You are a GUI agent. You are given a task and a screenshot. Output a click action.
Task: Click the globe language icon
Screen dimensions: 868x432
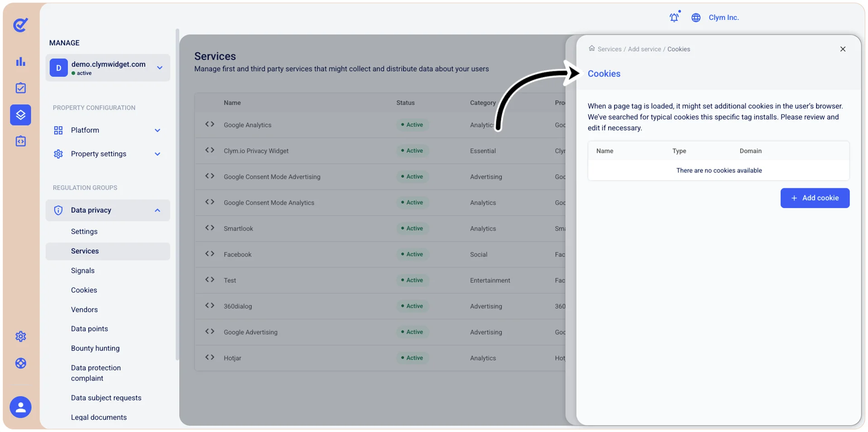tap(696, 18)
